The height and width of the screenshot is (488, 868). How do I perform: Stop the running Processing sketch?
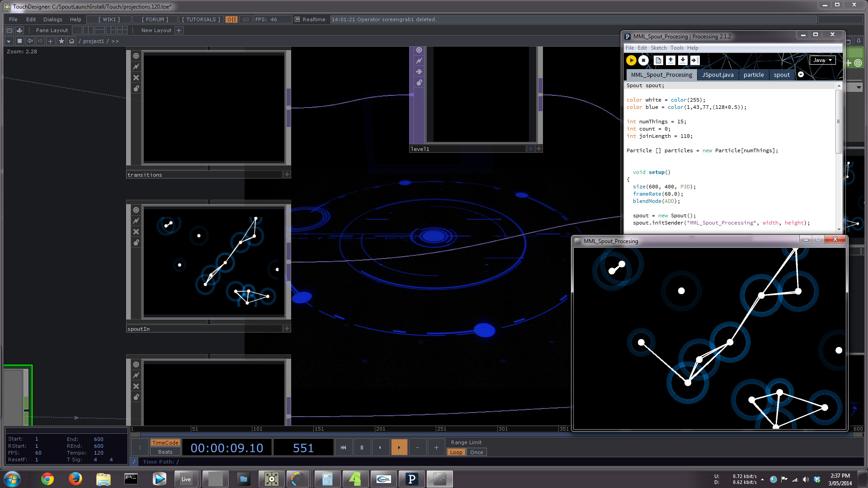pos(644,60)
